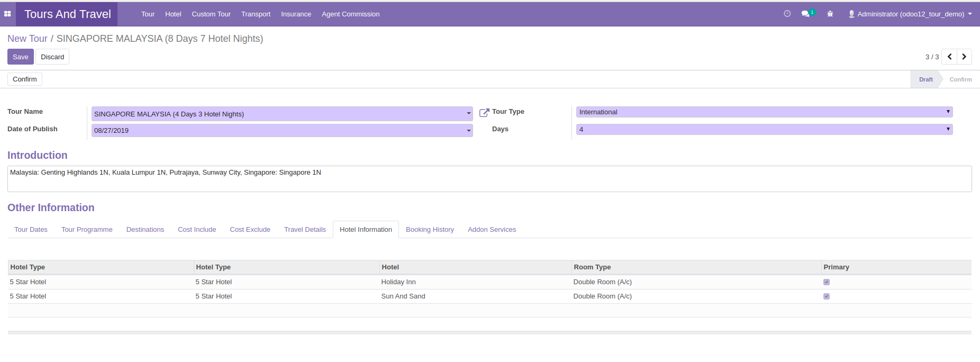Open the Tour Type International dropdown
Screen dimensions: 980x362
coord(764,112)
